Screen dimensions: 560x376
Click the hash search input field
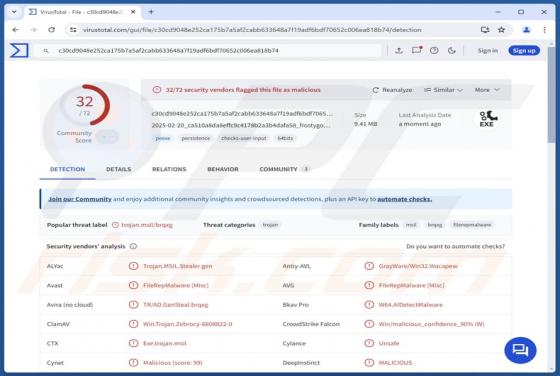211,51
